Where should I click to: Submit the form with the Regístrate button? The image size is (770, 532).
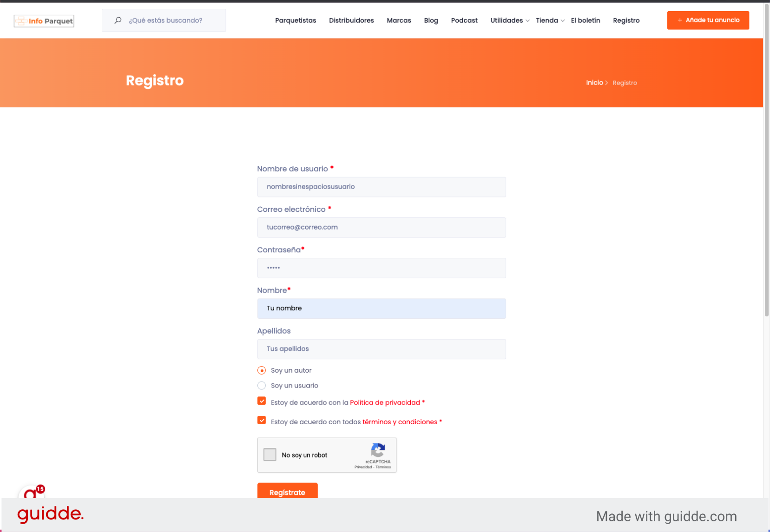288,491
